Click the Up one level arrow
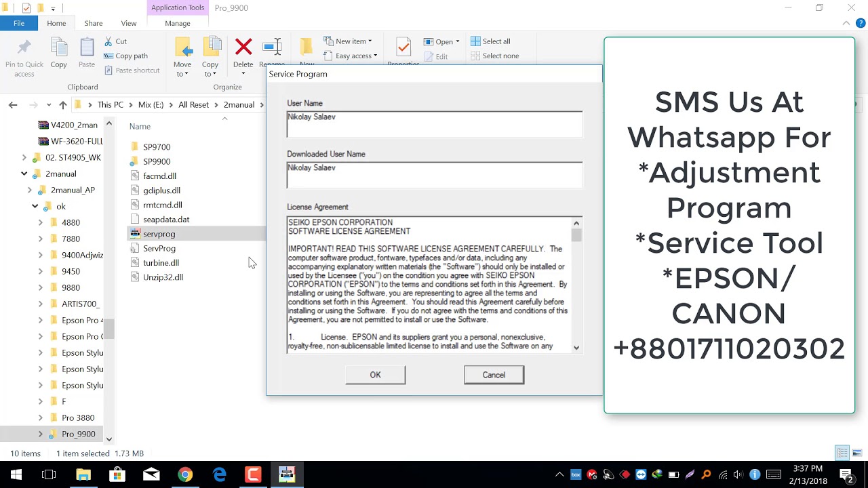This screenshot has width=868, height=488. (63, 104)
